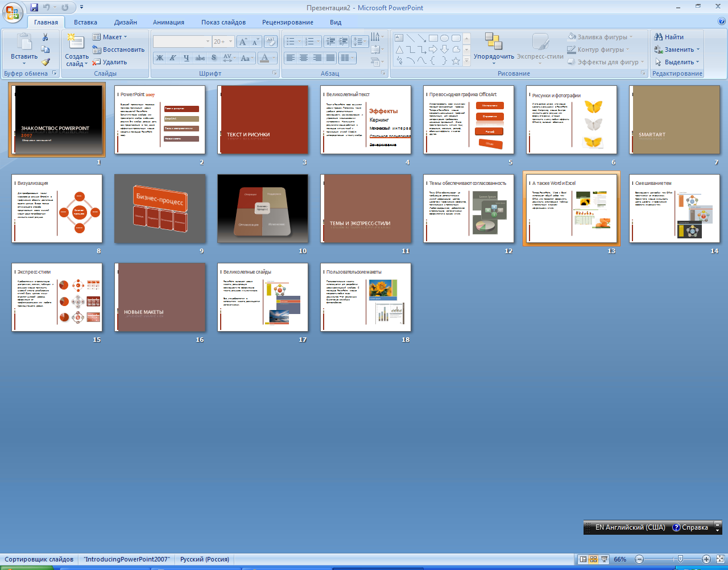Expand the shapes gallery more button
Image resolution: width=728 pixels, height=570 pixels.
pos(466,60)
